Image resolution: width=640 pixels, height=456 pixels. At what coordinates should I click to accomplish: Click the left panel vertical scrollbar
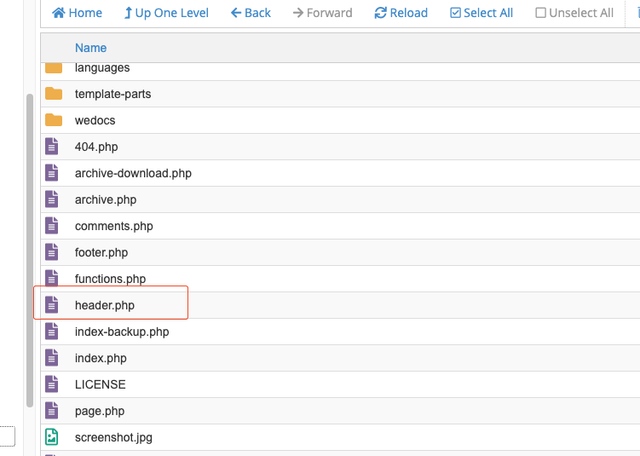(30, 250)
